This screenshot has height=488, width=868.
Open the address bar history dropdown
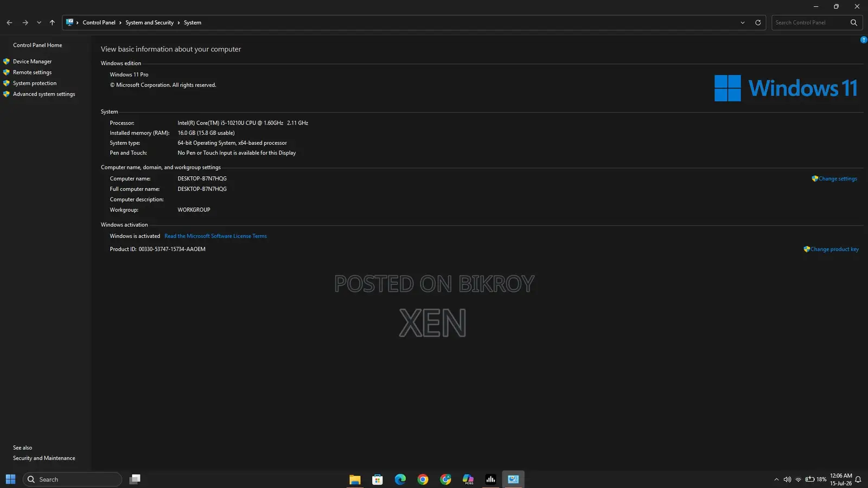point(743,23)
